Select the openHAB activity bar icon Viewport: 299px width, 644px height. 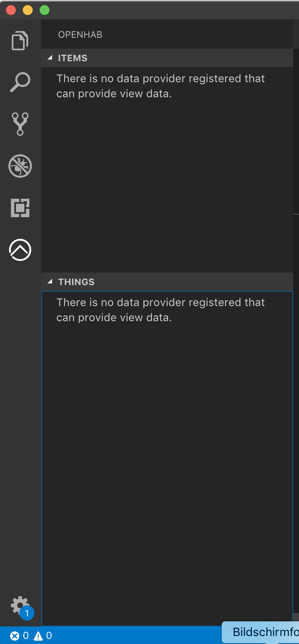coord(20,250)
